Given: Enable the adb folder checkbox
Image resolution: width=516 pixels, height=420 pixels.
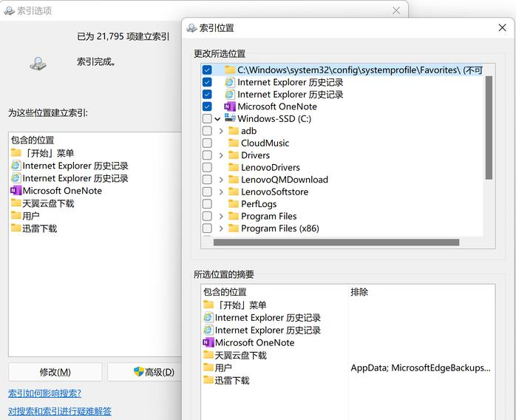Looking at the screenshot, I should (x=207, y=131).
